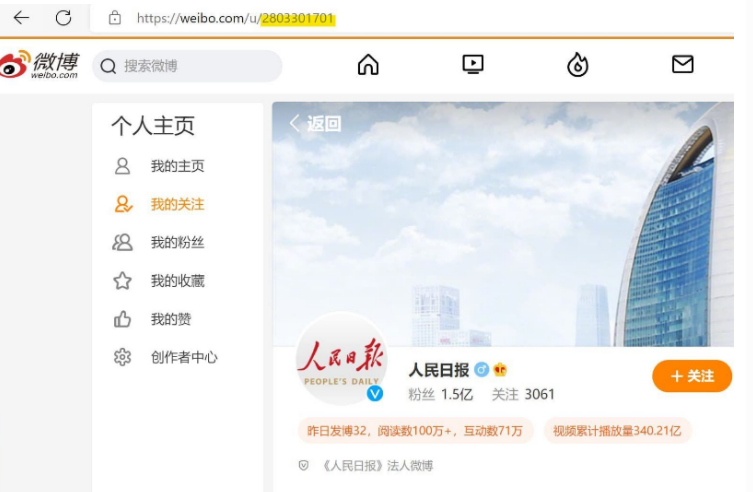Click the lock icon in address bar
Screen dimensions: 753x492
[114, 18]
